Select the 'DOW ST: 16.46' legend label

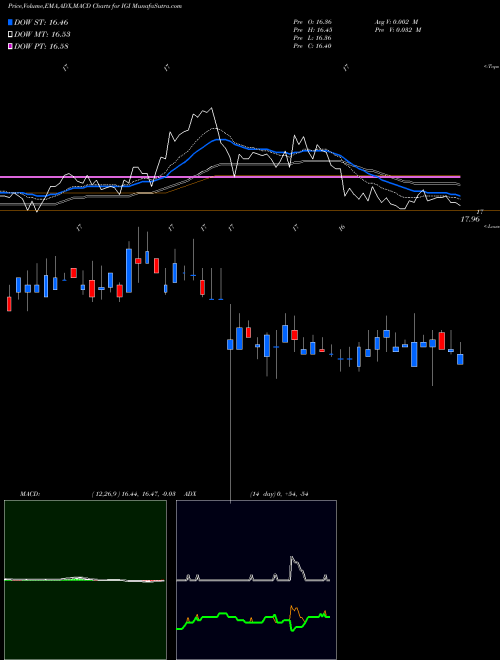(x=41, y=22)
